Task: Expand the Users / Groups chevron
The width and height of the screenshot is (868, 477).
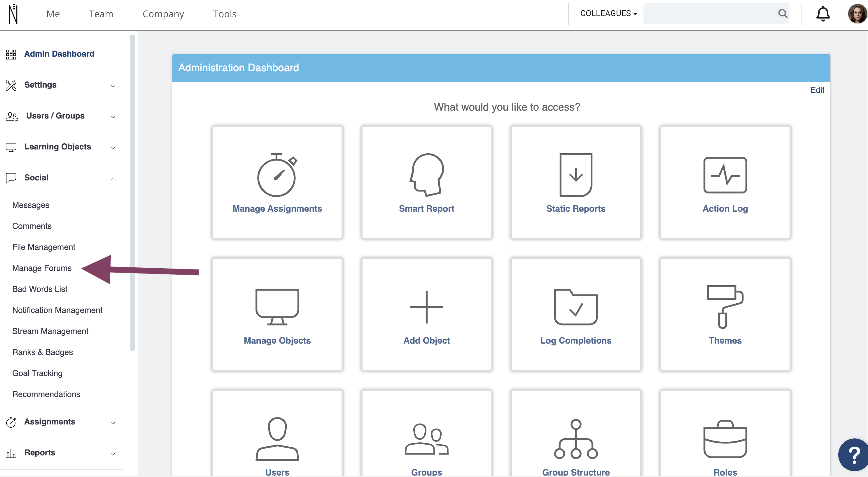Action: (x=113, y=117)
